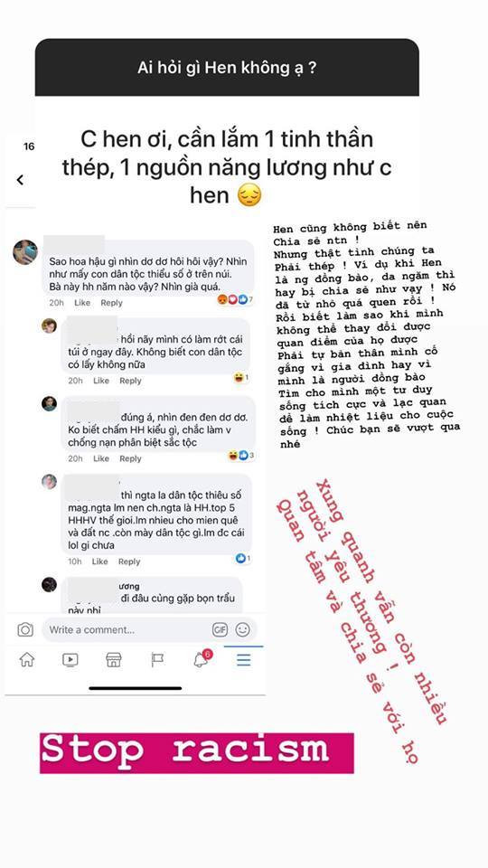Go to Facebook Home tab
This screenshot has width=488, height=868.
coord(26,660)
